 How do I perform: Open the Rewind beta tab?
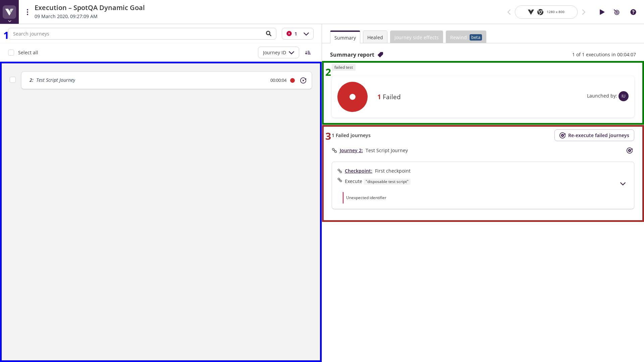pyautogui.click(x=466, y=37)
